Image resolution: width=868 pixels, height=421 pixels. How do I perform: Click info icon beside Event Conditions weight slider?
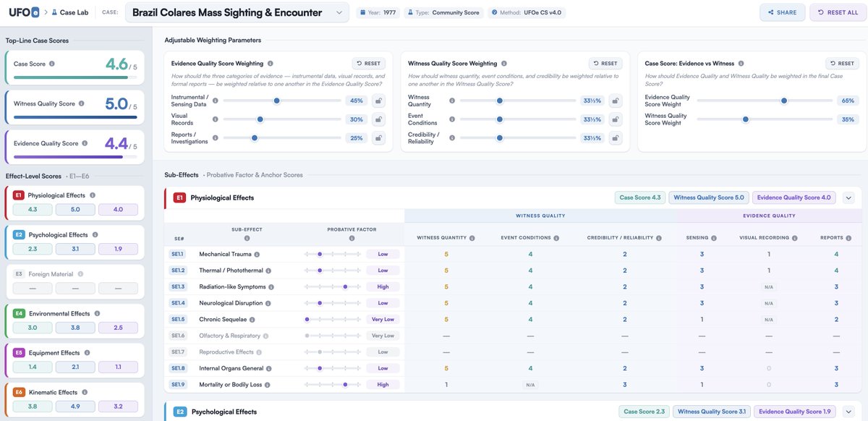(452, 119)
